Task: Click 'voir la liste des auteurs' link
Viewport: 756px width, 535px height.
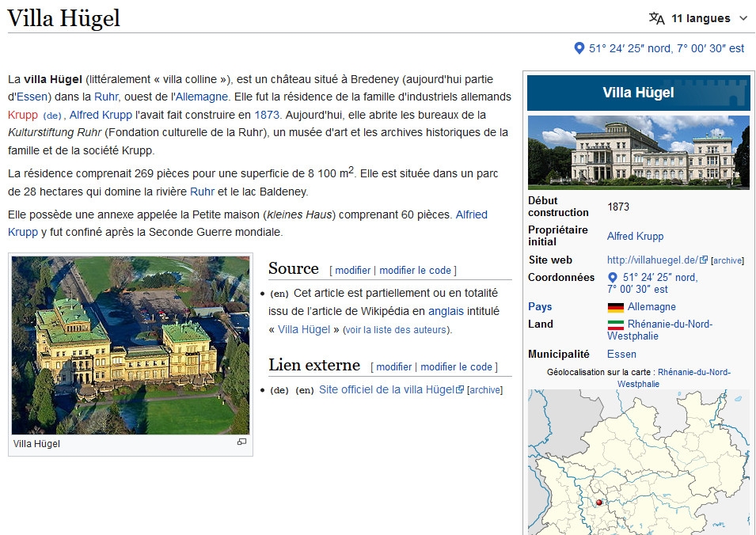Action: (396, 330)
